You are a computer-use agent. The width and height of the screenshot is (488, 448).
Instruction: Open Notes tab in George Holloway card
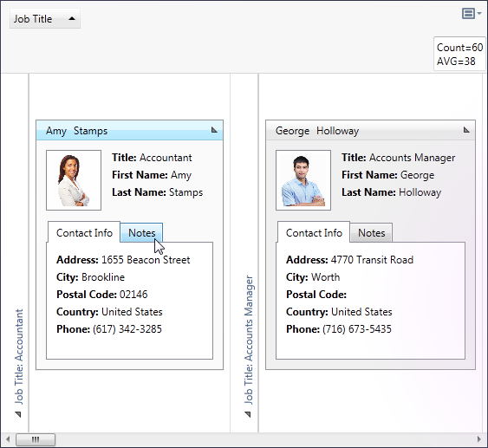tap(371, 233)
